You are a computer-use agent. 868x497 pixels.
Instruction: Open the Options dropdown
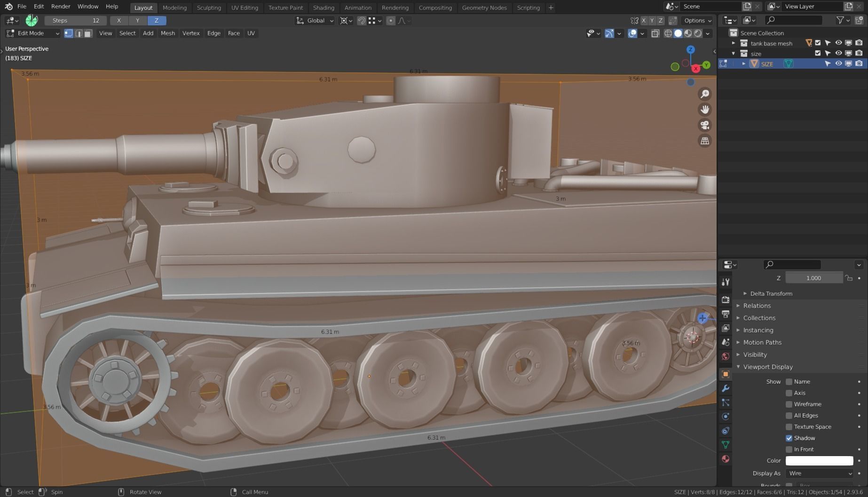tap(698, 21)
